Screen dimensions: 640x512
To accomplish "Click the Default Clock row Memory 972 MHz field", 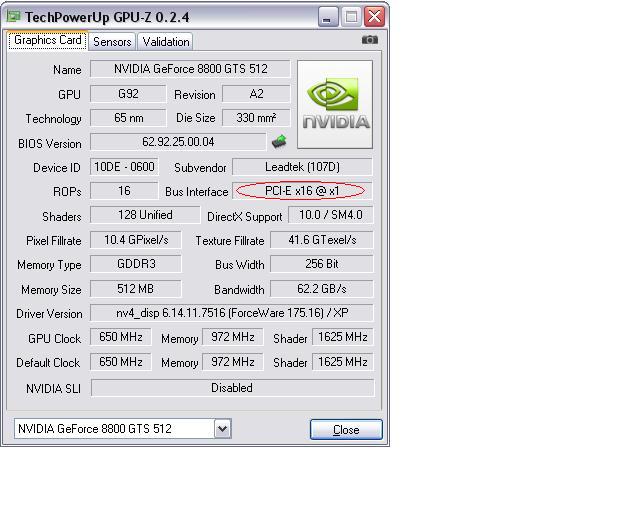I will coord(233,362).
